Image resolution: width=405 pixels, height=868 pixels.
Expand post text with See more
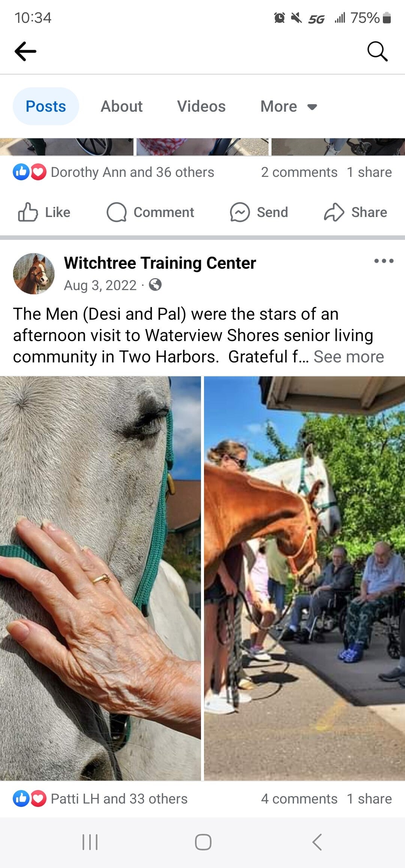pyautogui.click(x=349, y=357)
